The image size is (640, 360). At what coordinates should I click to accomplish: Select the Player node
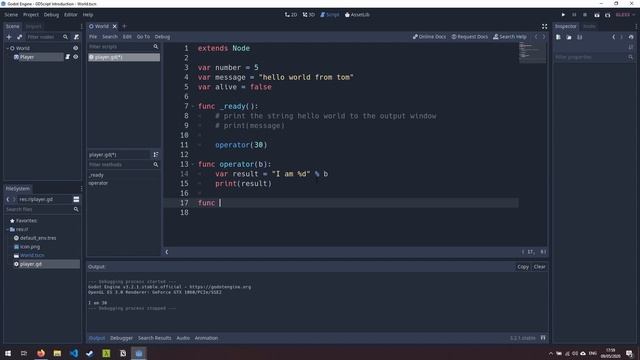[x=27, y=57]
